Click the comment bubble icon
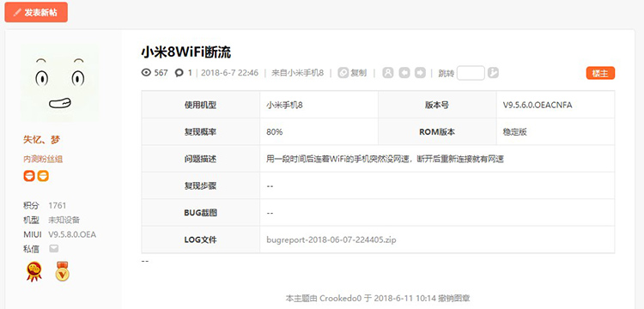This screenshot has width=644, height=309. (179, 73)
